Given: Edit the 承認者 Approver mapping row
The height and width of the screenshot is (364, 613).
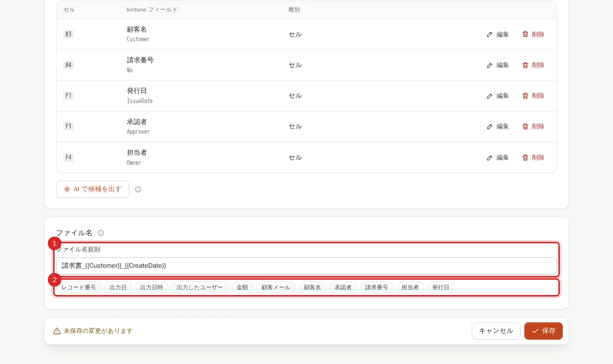Looking at the screenshot, I should [498, 126].
